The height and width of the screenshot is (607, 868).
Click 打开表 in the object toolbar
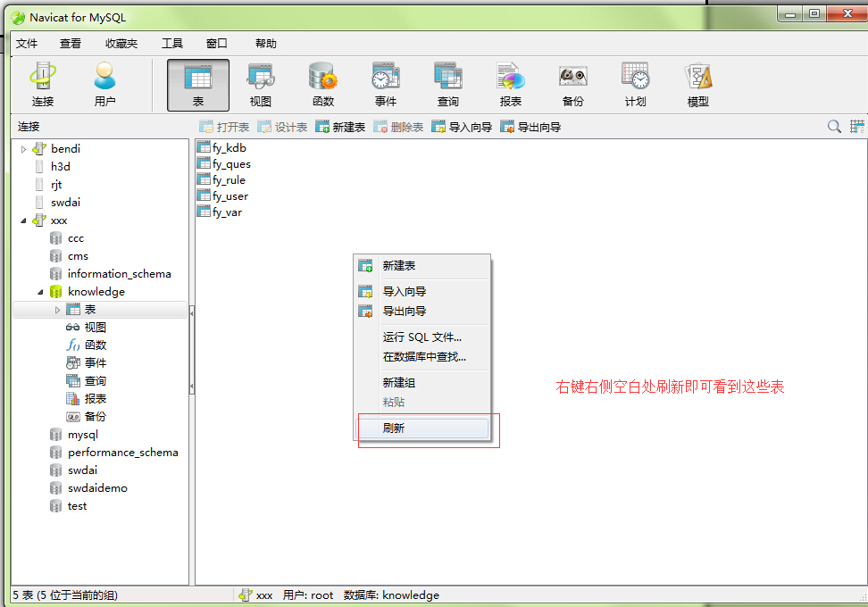(224, 128)
